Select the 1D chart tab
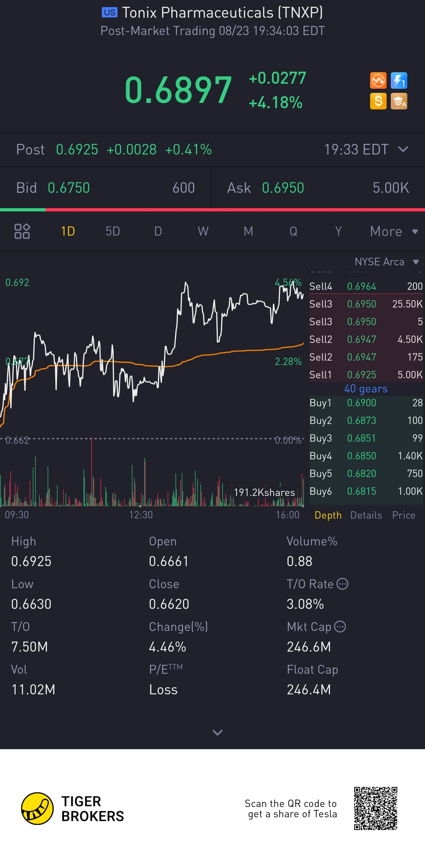Viewport: 425px width, 868px height. pos(68,231)
